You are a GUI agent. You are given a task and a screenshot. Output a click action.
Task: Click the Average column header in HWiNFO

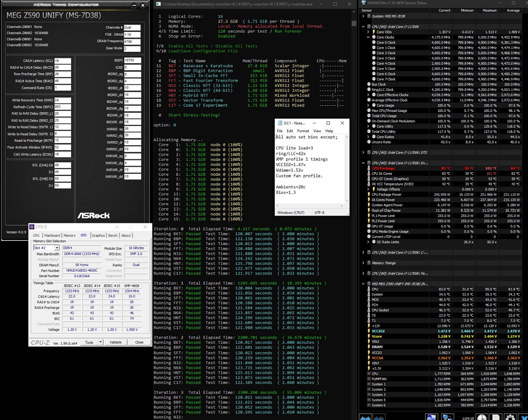(x=513, y=11)
